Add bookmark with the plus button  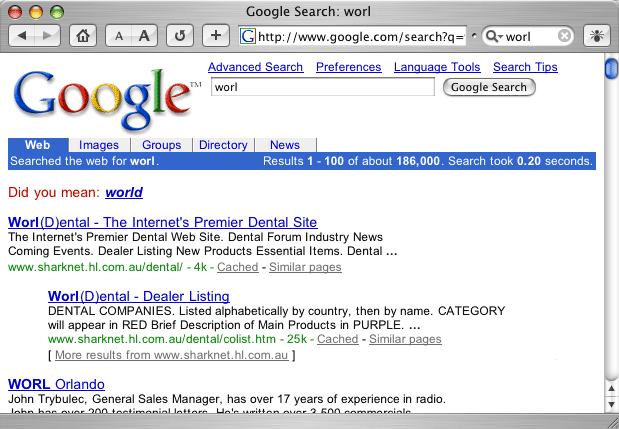pyautogui.click(x=216, y=36)
